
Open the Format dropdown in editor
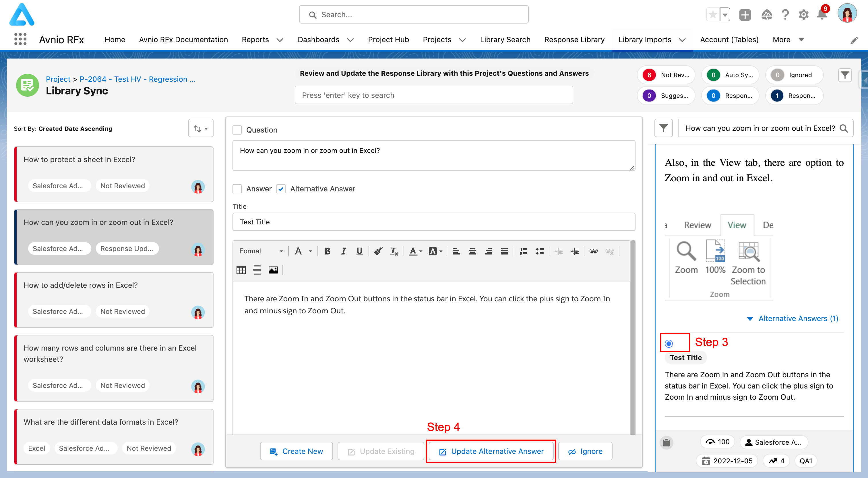[x=261, y=251]
